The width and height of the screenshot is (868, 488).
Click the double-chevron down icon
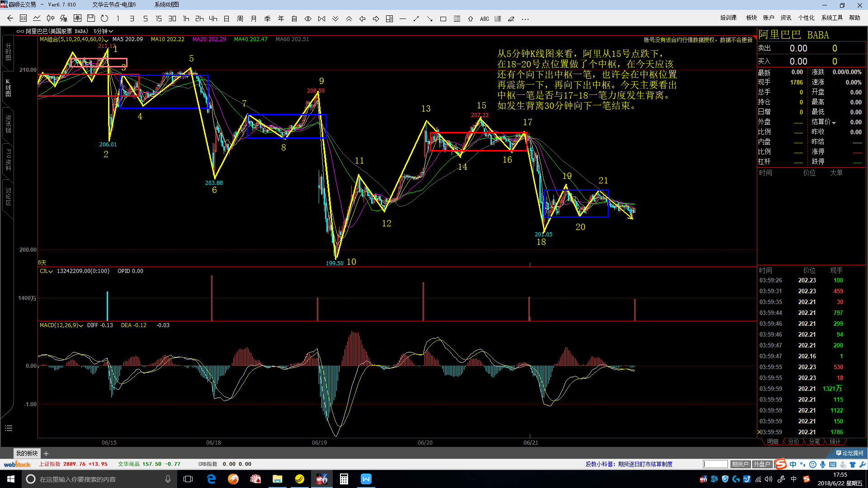pos(335,19)
